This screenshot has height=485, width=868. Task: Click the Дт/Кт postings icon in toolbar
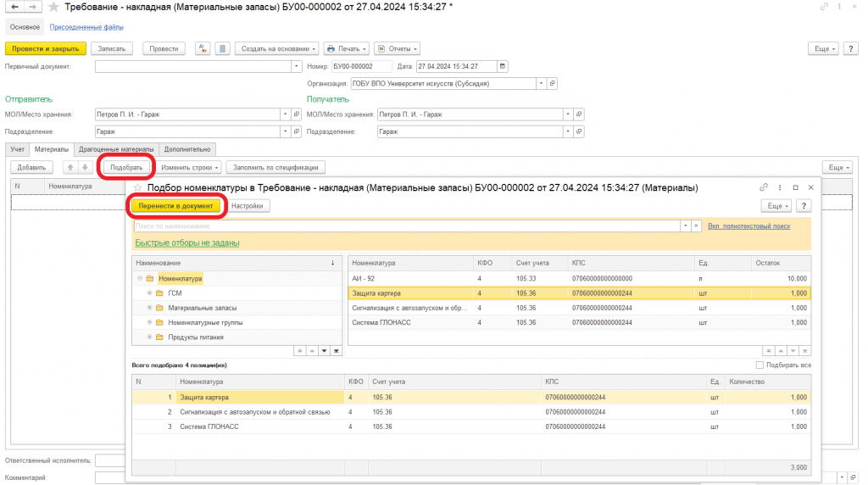pyautogui.click(x=203, y=48)
